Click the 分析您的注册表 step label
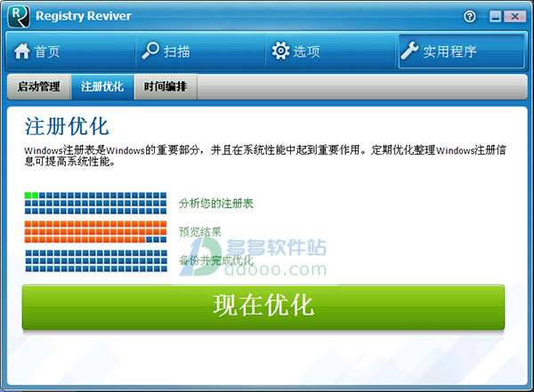This screenshot has width=534, height=392. (216, 204)
